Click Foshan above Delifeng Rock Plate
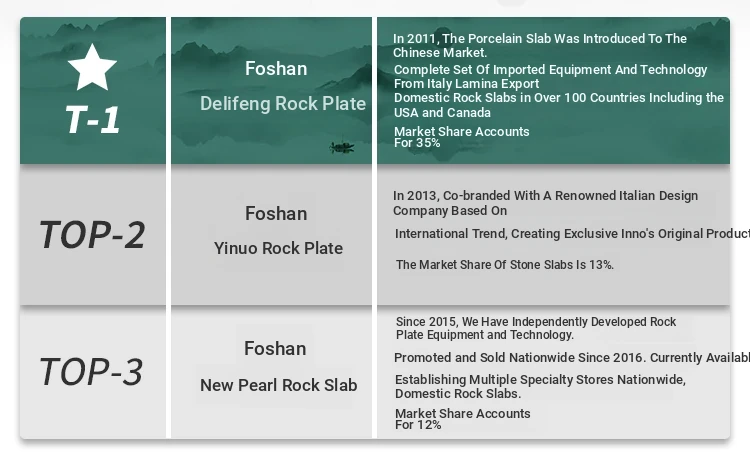This screenshot has height=460, width=750. coord(276,69)
